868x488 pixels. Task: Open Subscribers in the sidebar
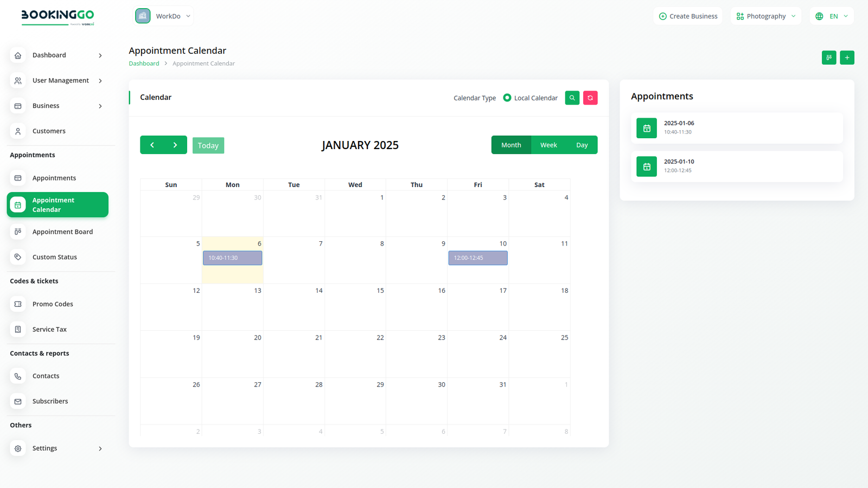coord(50,401)
